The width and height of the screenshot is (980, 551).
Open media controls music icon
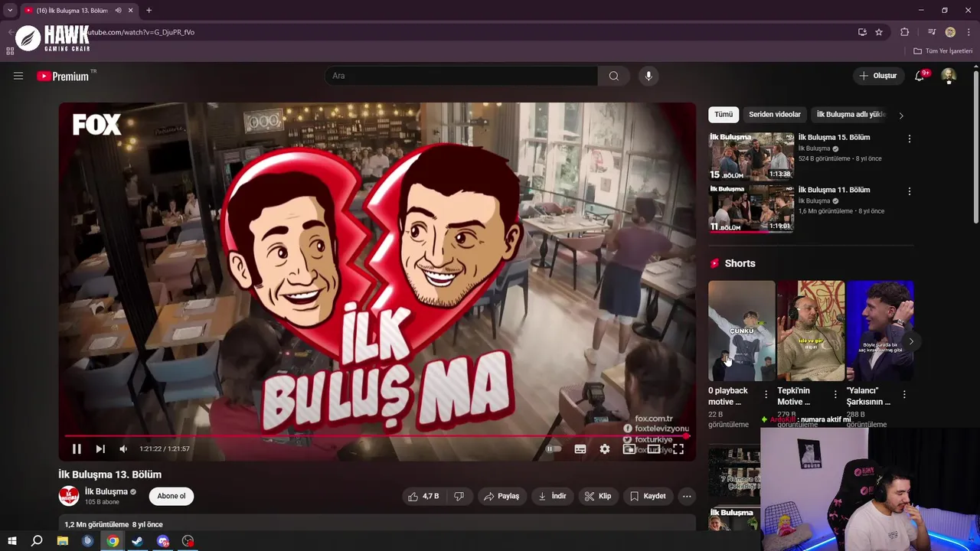[931, 32]
